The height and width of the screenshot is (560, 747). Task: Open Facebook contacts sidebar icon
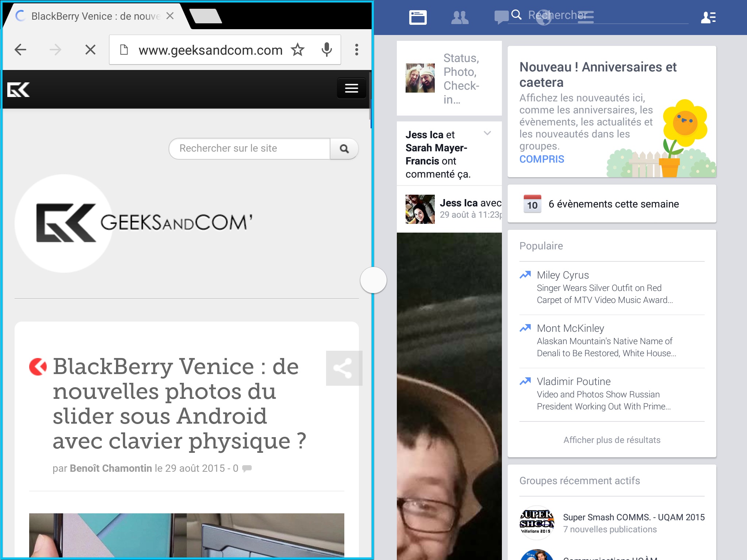[708, 17]
